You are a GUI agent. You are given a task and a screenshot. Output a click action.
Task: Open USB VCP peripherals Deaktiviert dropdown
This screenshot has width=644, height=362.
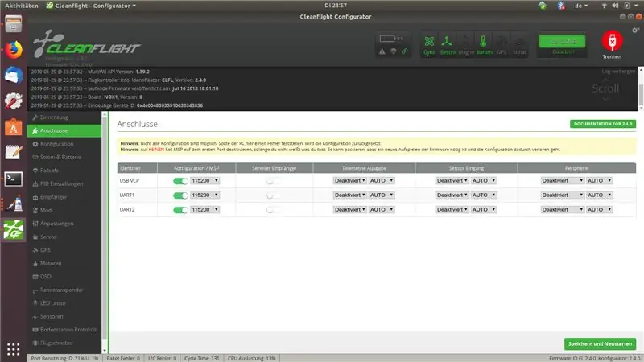tap(562, 180)
